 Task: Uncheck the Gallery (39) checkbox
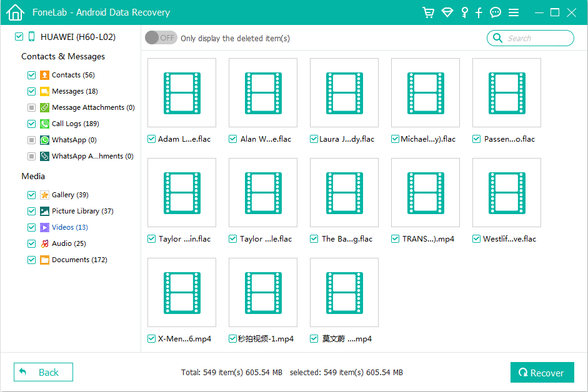[x=31, y=195]
